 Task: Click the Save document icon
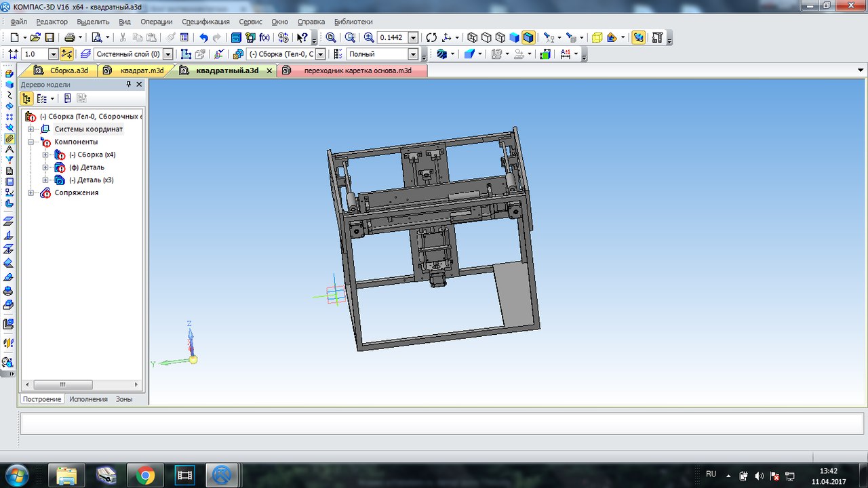tap(50, 38)
